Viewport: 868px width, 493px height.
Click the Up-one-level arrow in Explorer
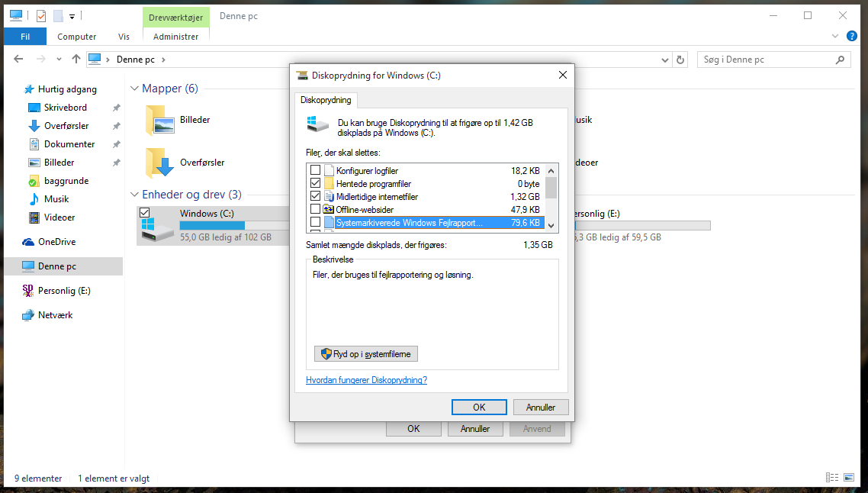tap(76, 60)
